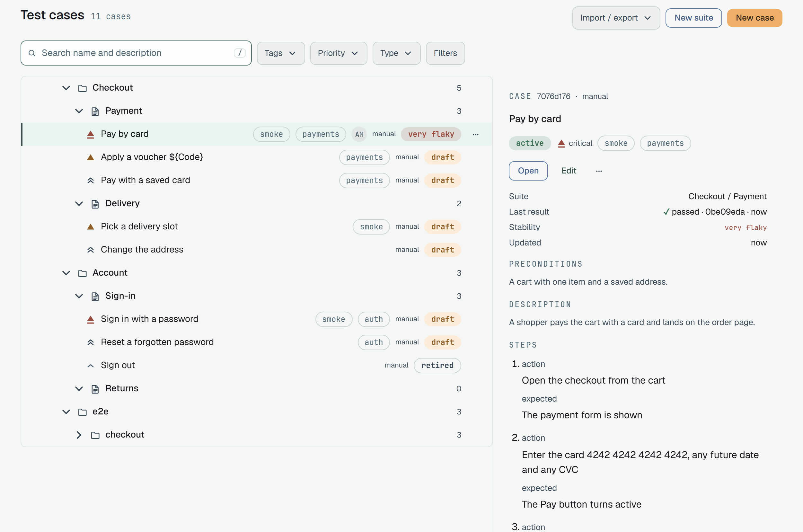Click double-chevron priority icon on Pay with a saved card
This screenshot has height=532, width=803.
point(91,181)
